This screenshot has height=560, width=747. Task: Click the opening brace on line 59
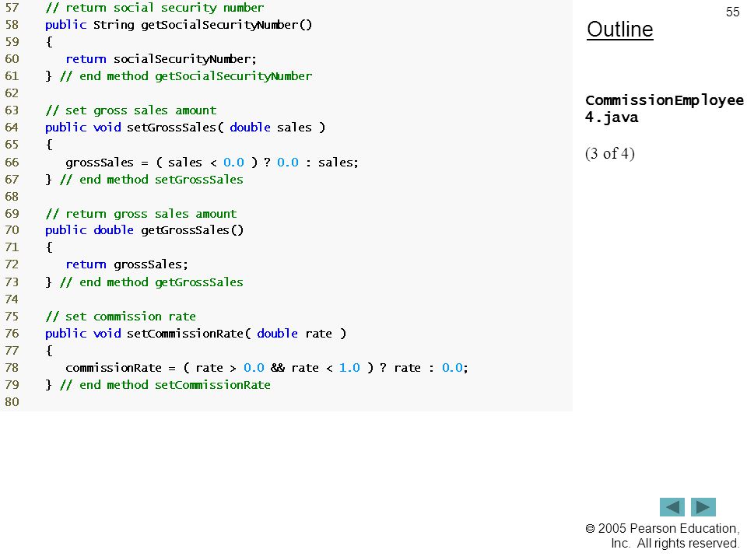point(49,42)
